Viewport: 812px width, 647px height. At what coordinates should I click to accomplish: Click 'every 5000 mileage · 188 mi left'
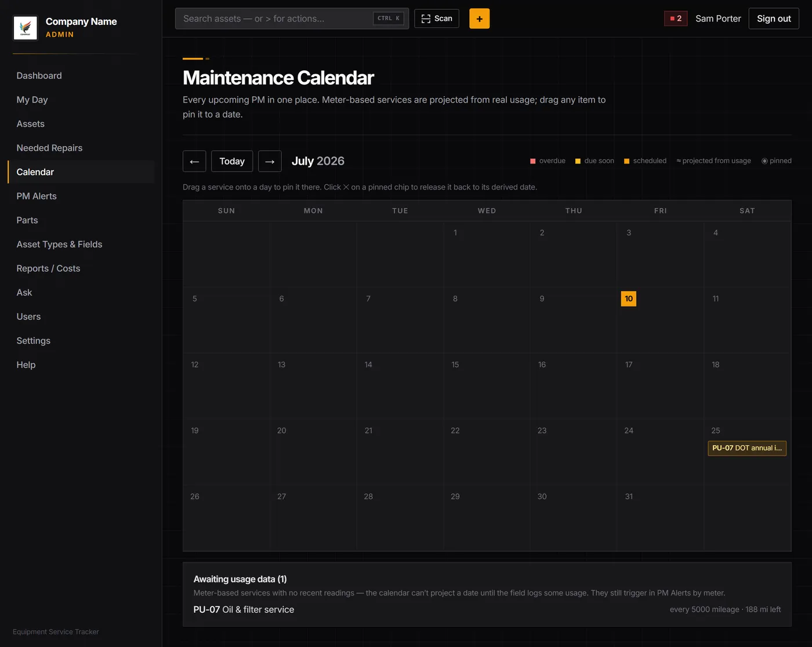(725, 609)
